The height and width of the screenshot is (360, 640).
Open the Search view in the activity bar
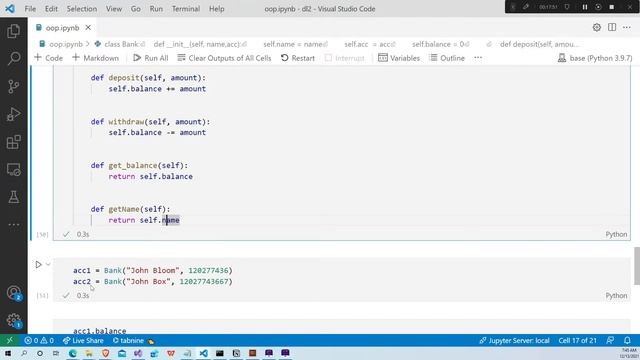pos(13,58)
